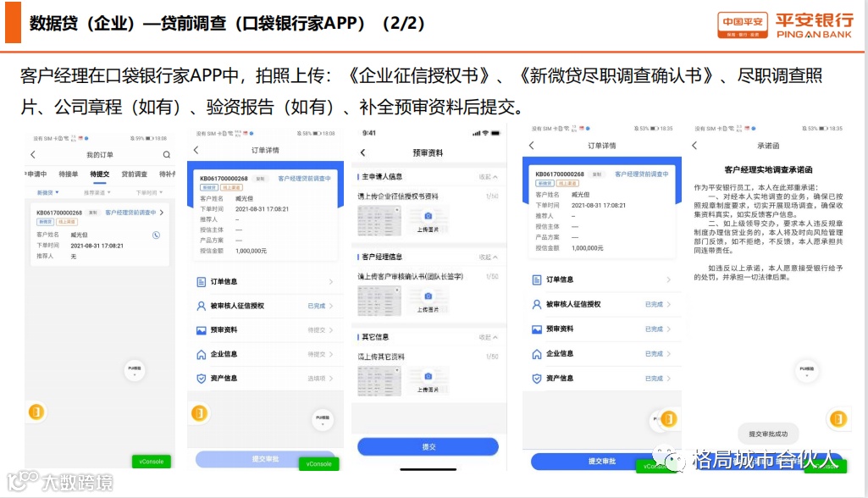868x498 pixels.
Task: Tap the orange floating icon on 18:35 订单详情 screen
Action: click(x=669, y=418)
